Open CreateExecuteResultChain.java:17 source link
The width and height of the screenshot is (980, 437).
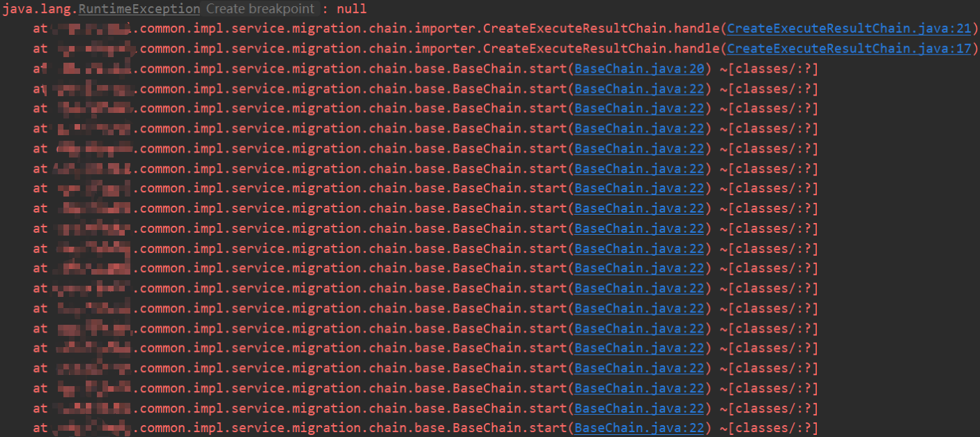coord(848,49)
